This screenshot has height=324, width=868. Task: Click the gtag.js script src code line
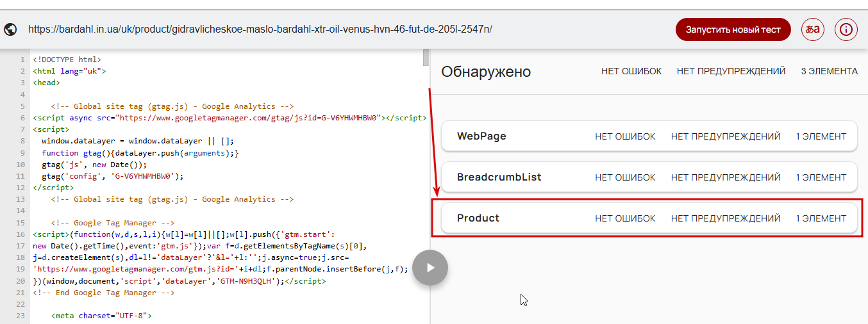[x=230, y=118]
